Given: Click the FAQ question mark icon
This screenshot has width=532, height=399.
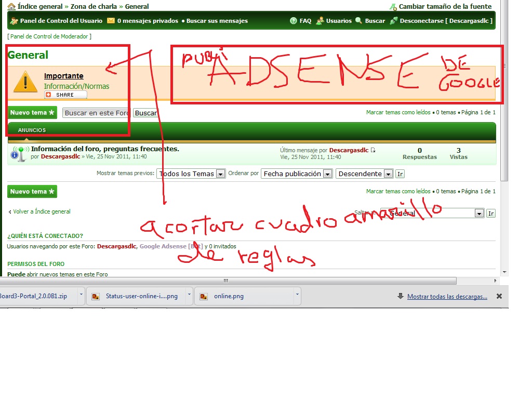Looking at the screenshot, I should pyautogui.click(x=294, y=21).
